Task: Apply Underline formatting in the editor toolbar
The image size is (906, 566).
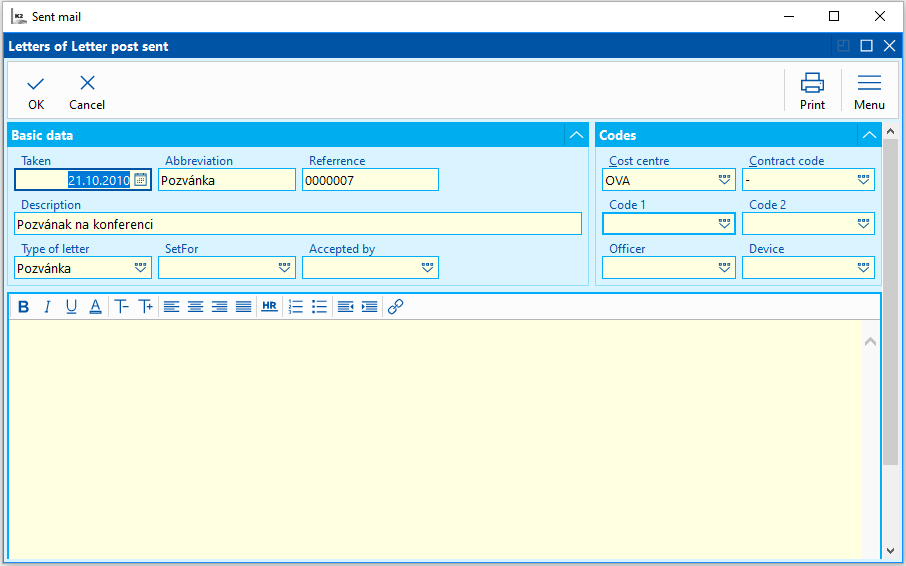Action: [x=71, y=307]
